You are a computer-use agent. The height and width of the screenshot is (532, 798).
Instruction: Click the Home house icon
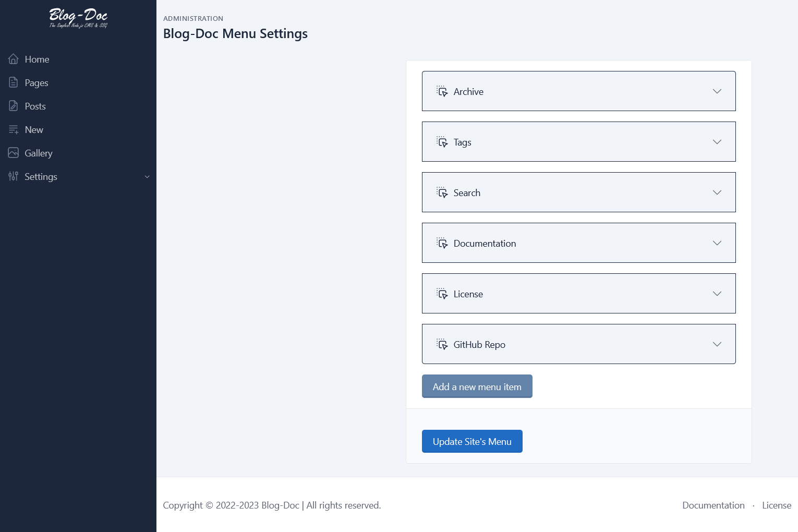click(14, 59)
